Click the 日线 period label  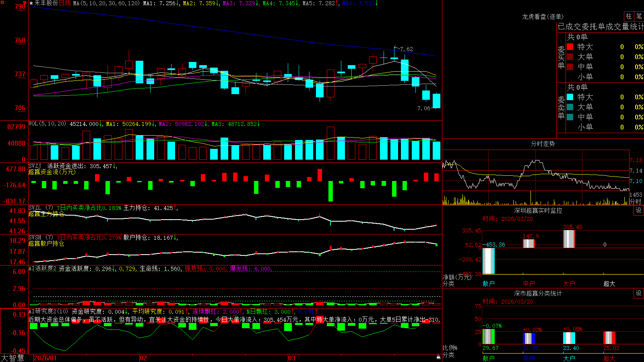[65, 3]
